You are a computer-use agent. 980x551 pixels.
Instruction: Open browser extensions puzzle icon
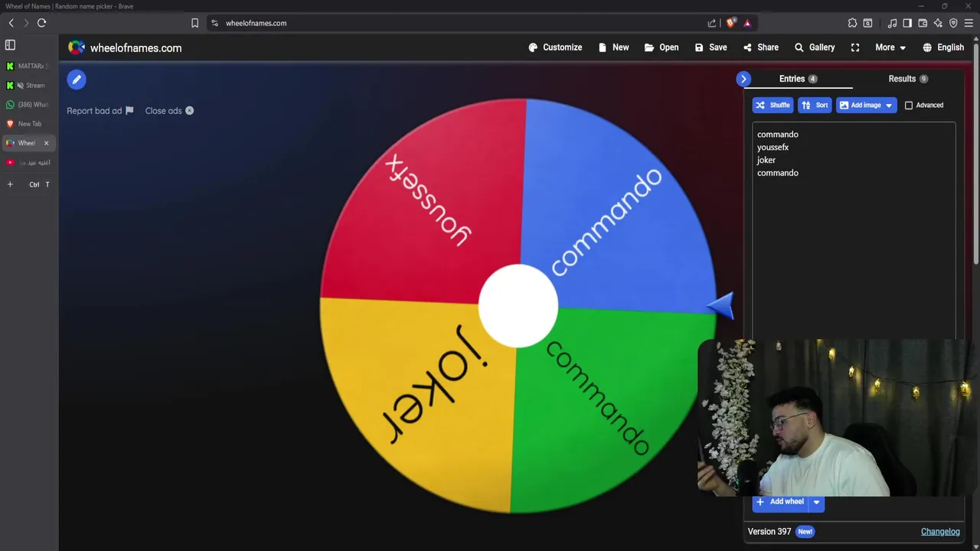pyautogui.click(x=852, y=23)
